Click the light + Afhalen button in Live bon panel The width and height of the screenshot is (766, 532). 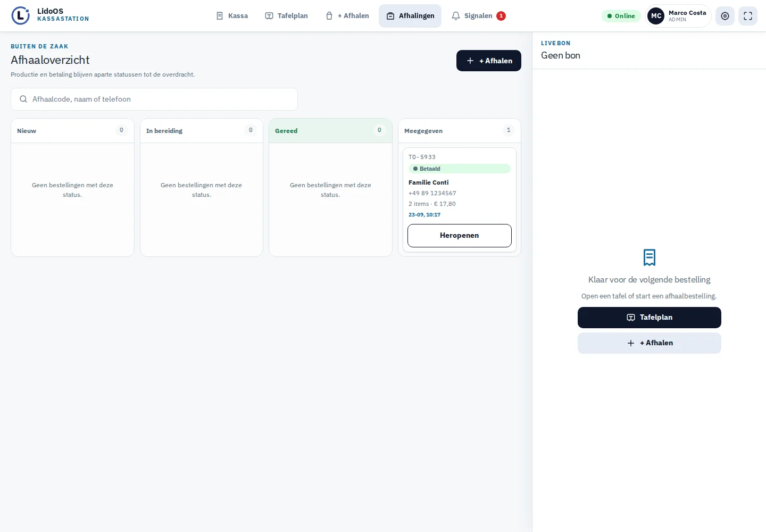coord(650,343)
